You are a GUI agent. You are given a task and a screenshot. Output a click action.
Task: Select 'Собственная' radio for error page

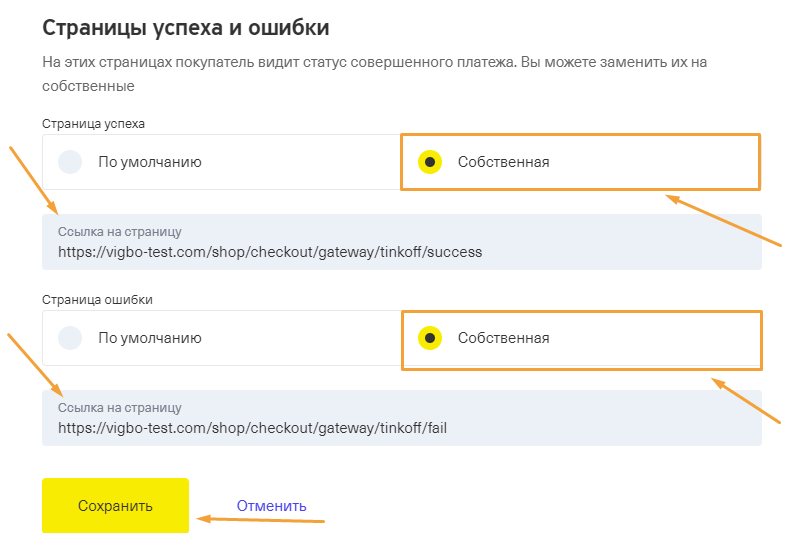tap(430, 338)
